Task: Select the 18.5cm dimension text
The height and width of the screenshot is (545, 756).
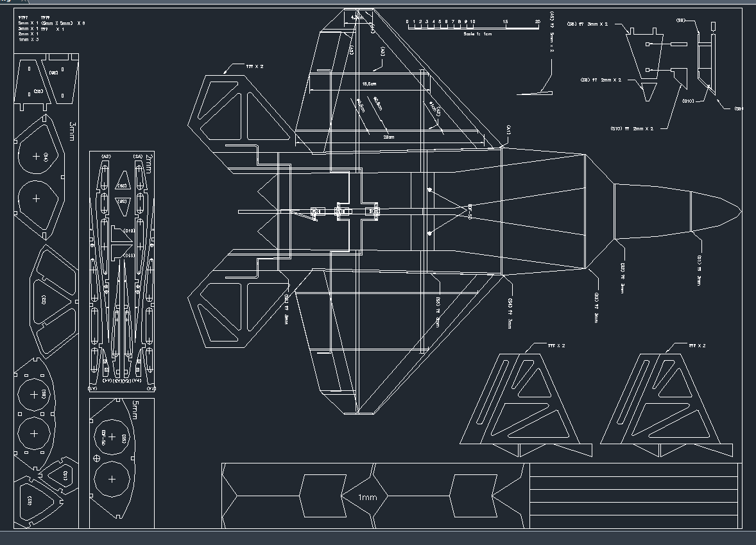Action: (369, 84)
